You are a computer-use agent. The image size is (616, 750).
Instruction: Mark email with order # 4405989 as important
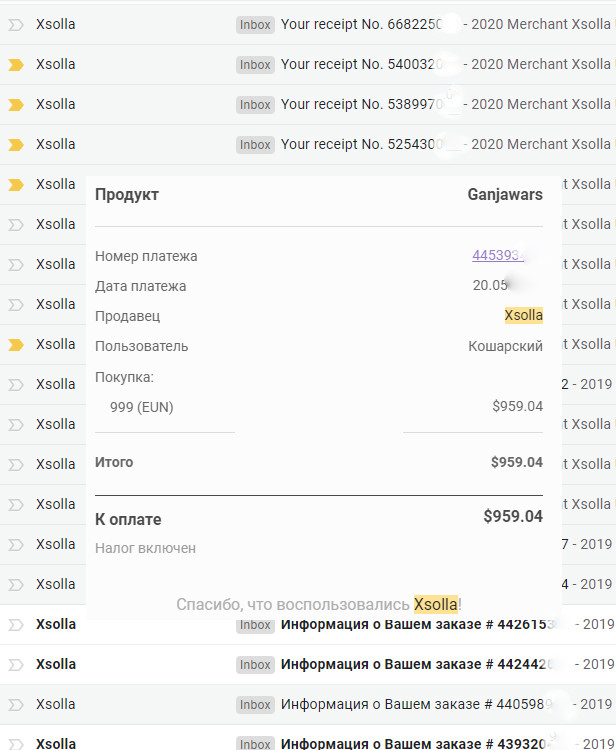tap(15, 705)
